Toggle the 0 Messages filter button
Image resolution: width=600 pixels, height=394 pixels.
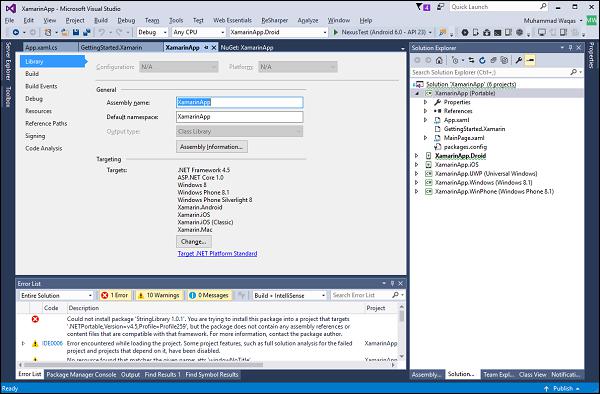[x=209, y=295]
